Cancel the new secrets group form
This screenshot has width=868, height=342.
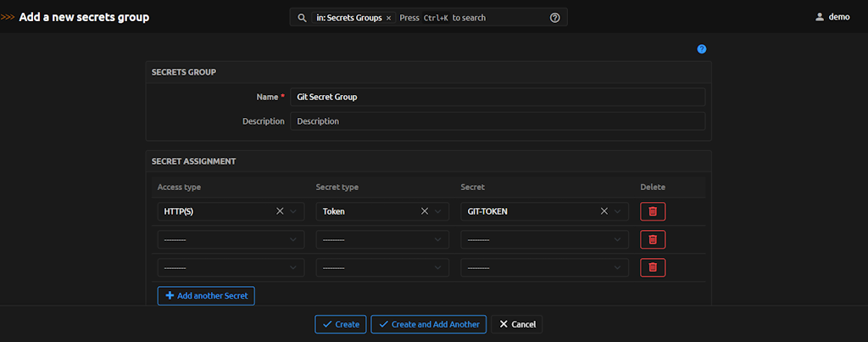[516, 324]
